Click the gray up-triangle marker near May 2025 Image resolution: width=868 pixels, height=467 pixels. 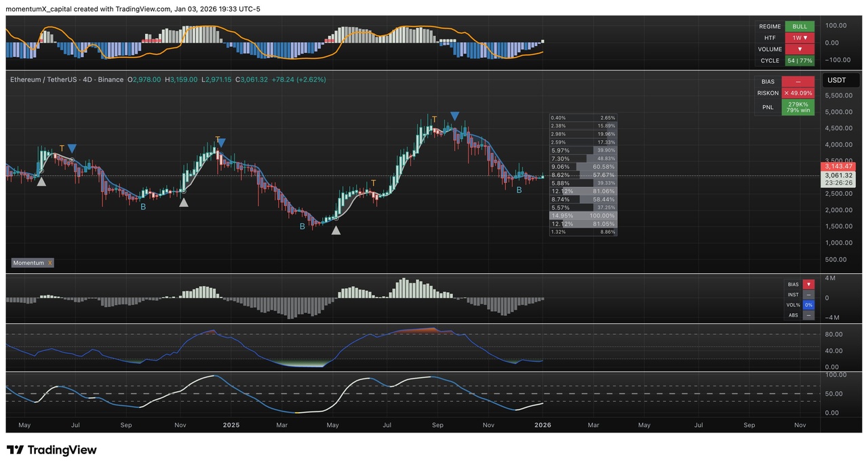[x=336, y=230]
